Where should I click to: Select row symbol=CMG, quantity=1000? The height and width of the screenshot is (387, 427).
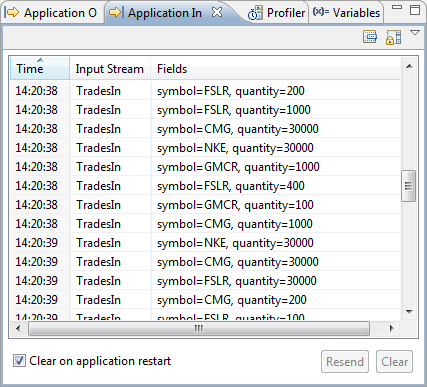[205, 224]
